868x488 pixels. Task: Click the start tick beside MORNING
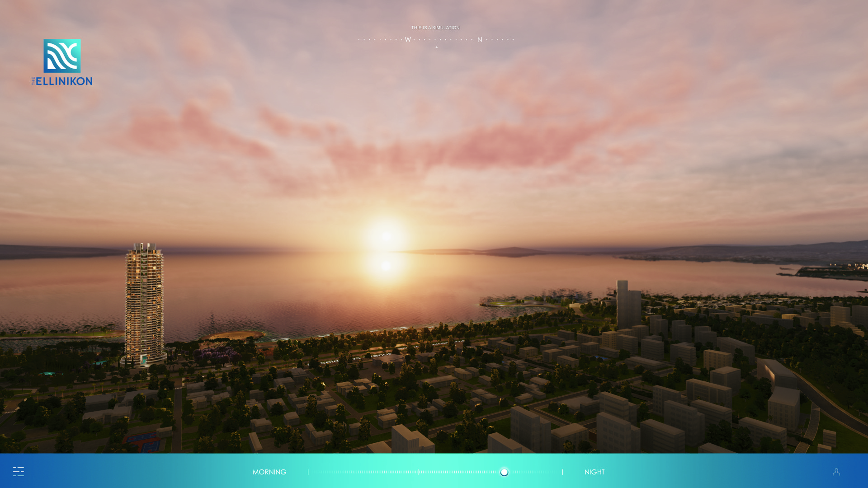pos(308,472)
